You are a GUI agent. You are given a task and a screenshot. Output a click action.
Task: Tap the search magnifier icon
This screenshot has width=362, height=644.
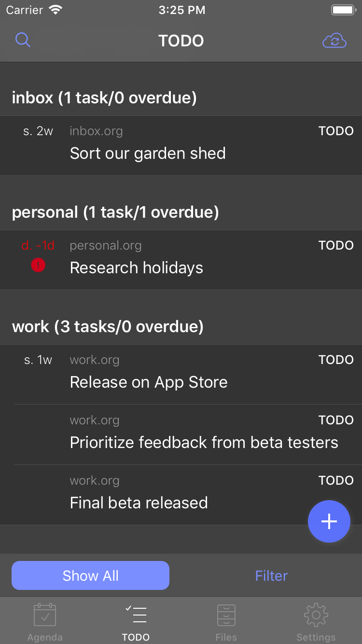tap(23, 40)
